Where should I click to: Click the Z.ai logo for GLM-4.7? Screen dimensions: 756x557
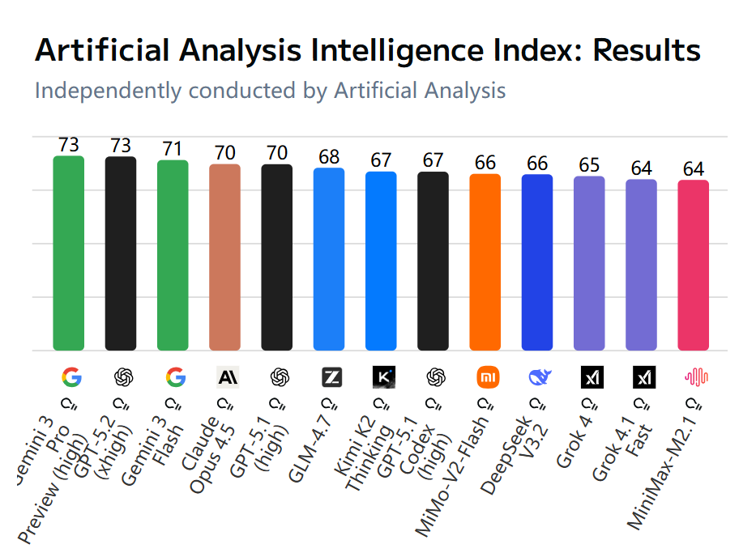[329, 376]
